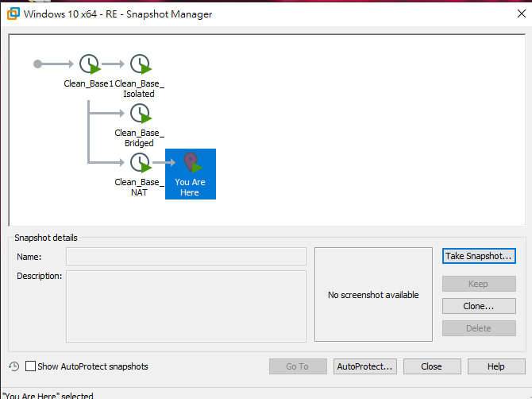
Task: Open the Clone dialog
Action: [x=479, y=306]
